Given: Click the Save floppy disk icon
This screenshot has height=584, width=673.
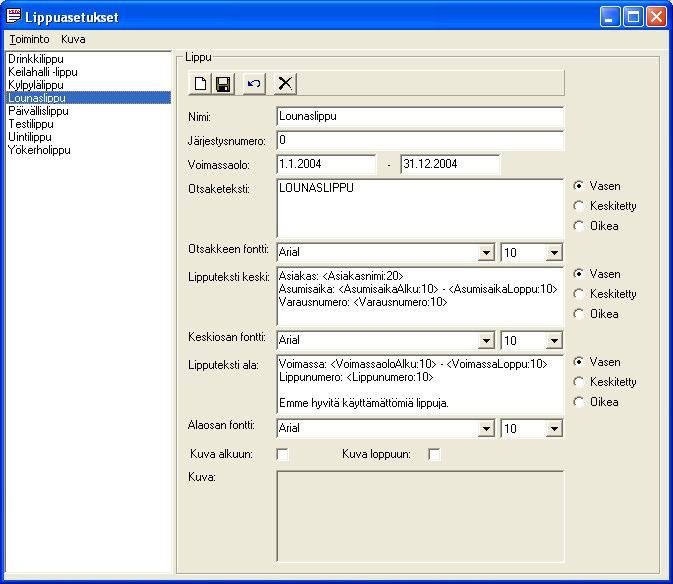Looking at the screenshot, I should (x=223, y=83).
